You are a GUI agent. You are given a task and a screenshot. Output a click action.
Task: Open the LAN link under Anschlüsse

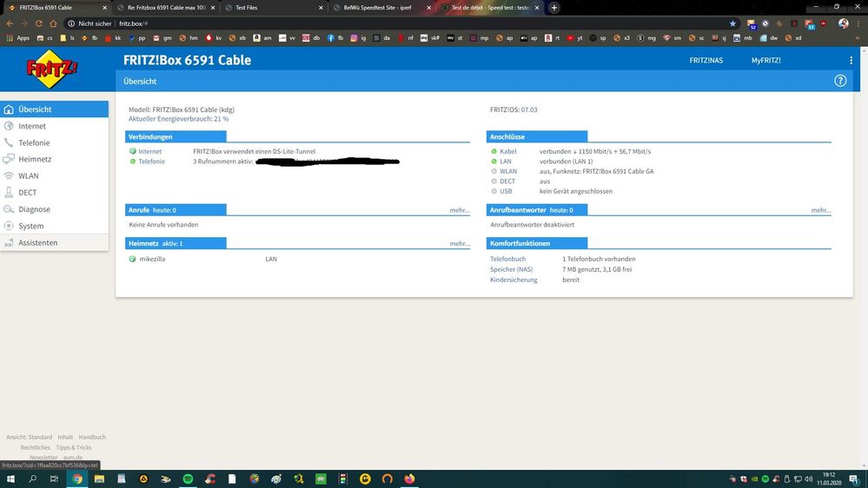pos(506,162)
